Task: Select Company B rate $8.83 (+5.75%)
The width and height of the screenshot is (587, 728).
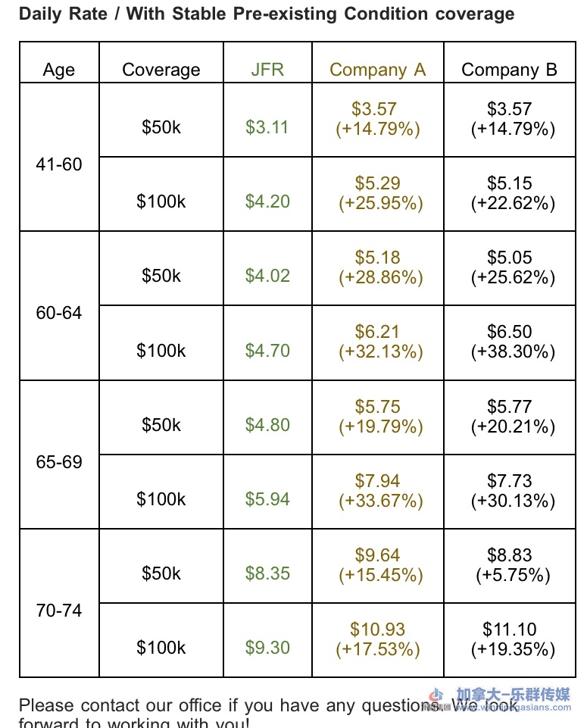Action: 509,565
